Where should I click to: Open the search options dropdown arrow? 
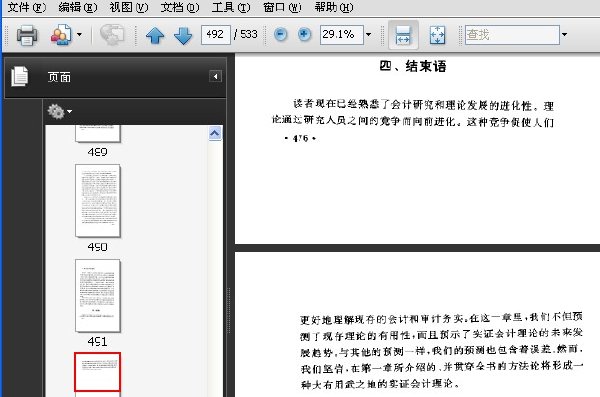point(564,34)
